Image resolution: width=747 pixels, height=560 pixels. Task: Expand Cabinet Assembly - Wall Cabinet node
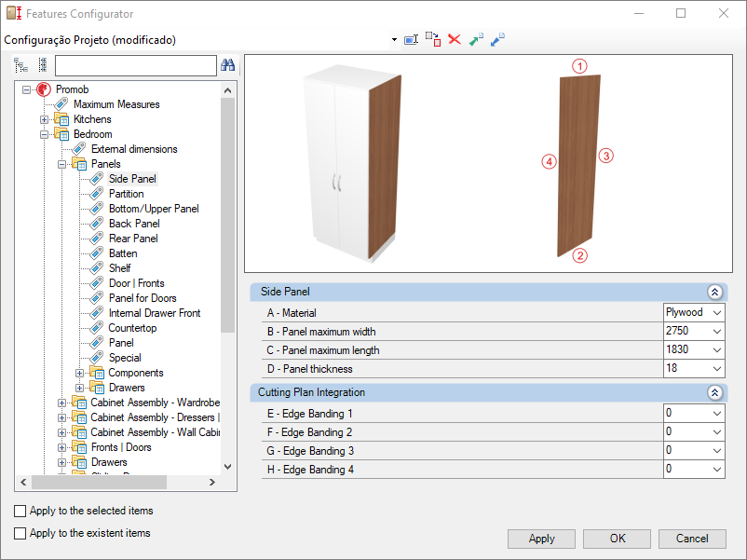(61, 432)
